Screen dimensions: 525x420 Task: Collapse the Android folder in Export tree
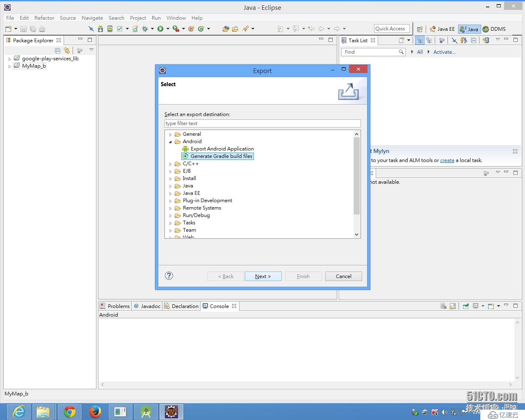click(x=171, y=142)
